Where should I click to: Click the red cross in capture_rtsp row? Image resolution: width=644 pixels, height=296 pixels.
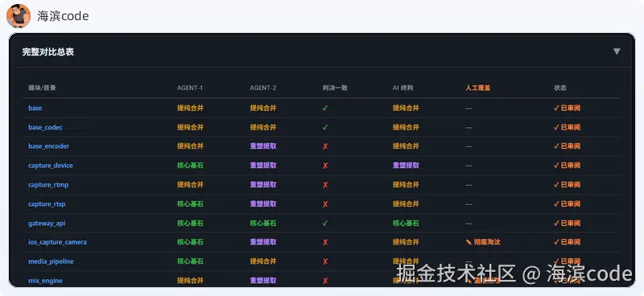[x=325, y=204]
